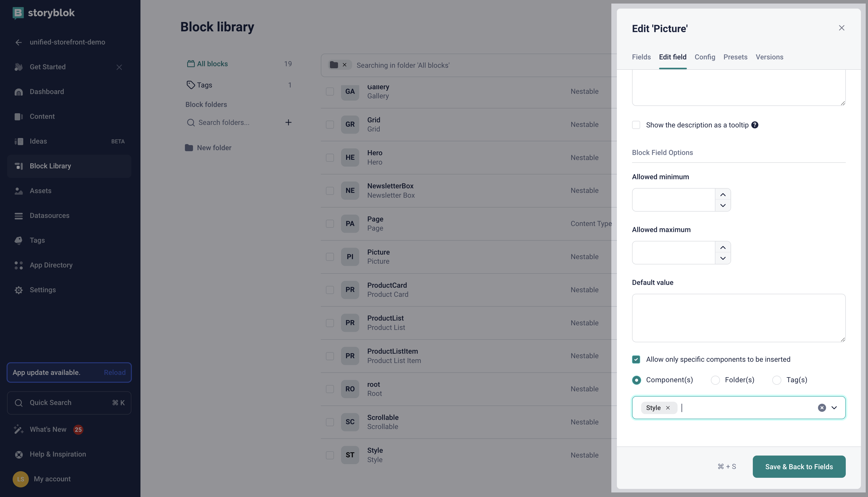Remove the Style chip from components
Screen dimensions: 868x497
(x=668, y=408)
